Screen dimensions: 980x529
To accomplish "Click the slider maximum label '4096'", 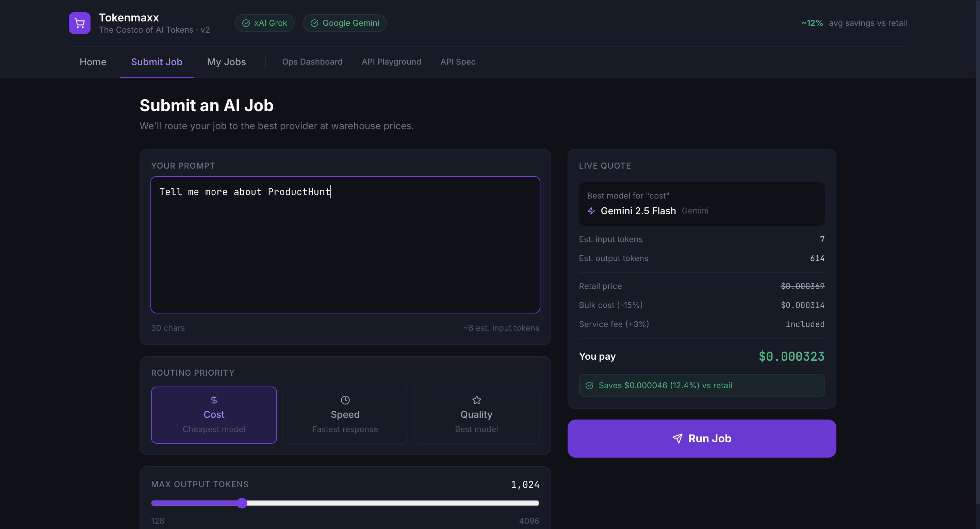I will [x=529, y=521].
